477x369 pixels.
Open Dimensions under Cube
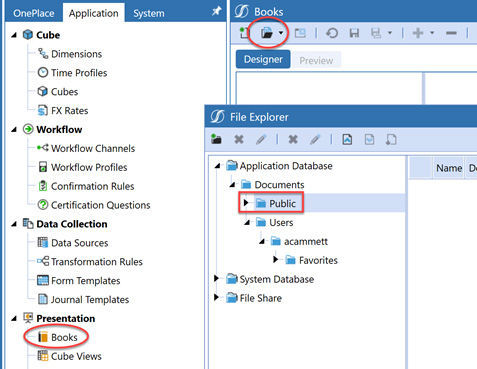[x=76, y=54]
